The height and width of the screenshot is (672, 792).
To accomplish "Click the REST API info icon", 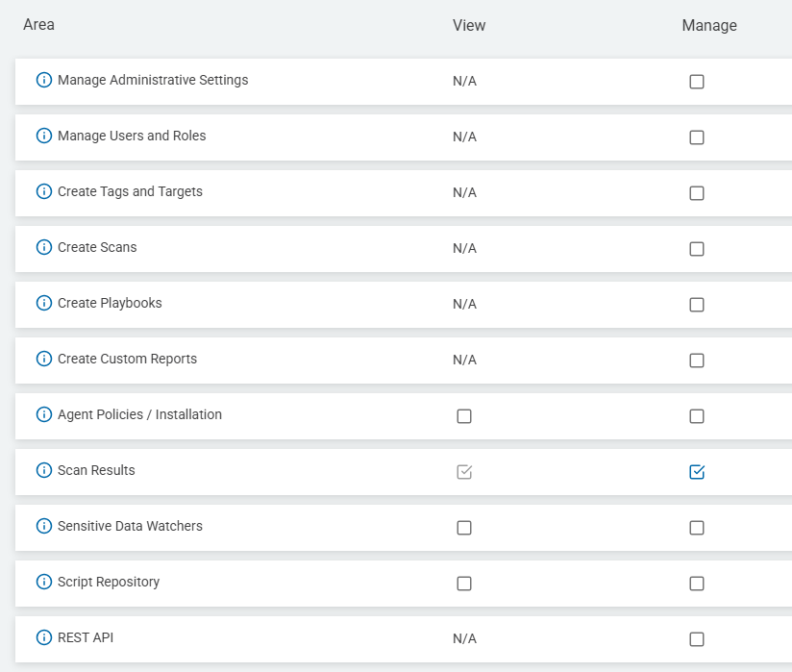I will click(x=43, y=638).
